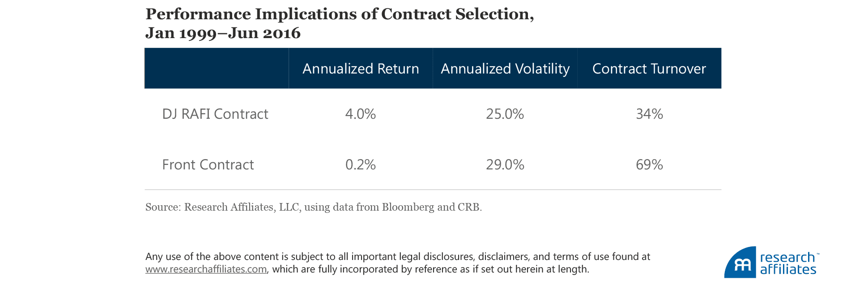Click the word 'Bloomberg' in source note
Image resolution: width=868 pixels, height=281 pixels.
(408, 207)
